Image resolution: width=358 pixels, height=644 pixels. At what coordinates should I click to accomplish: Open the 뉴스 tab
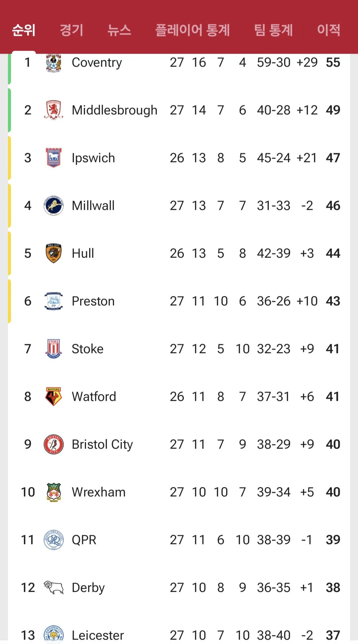pos(119,30)
